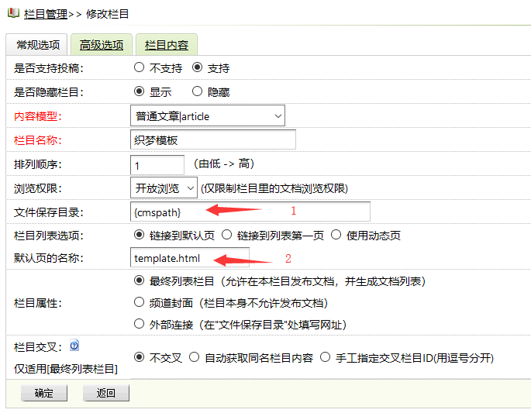The image size is (531, 420).
Task: Open the 栏目管理 breadcrumb link
Action: click(45, 14)
